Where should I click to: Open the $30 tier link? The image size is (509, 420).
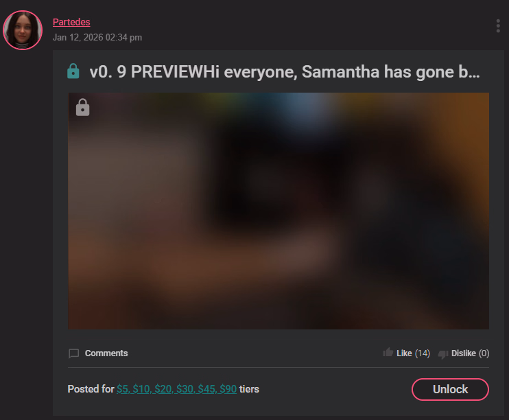185,389
